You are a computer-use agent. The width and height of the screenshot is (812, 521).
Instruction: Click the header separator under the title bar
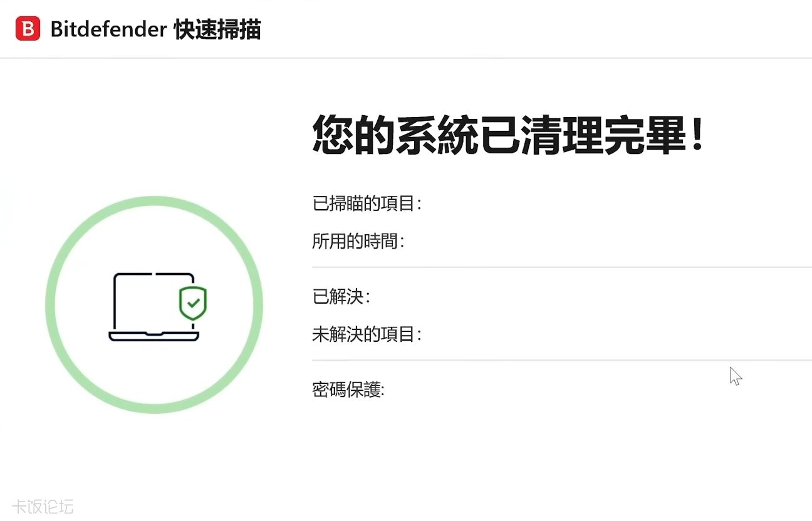(406, 58)
